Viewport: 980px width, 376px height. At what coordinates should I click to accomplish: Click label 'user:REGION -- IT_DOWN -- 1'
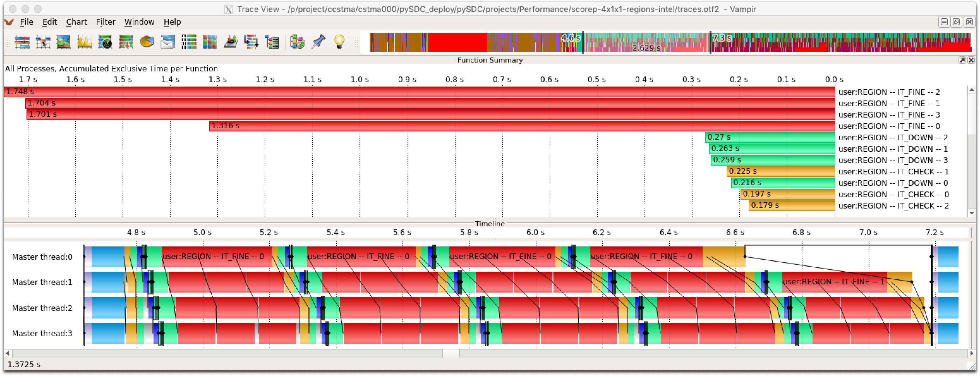click(x=893, y=149)
